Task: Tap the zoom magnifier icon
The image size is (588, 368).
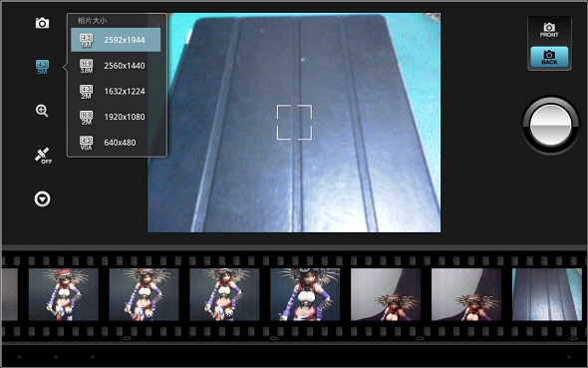Action: tap(42, 111)
